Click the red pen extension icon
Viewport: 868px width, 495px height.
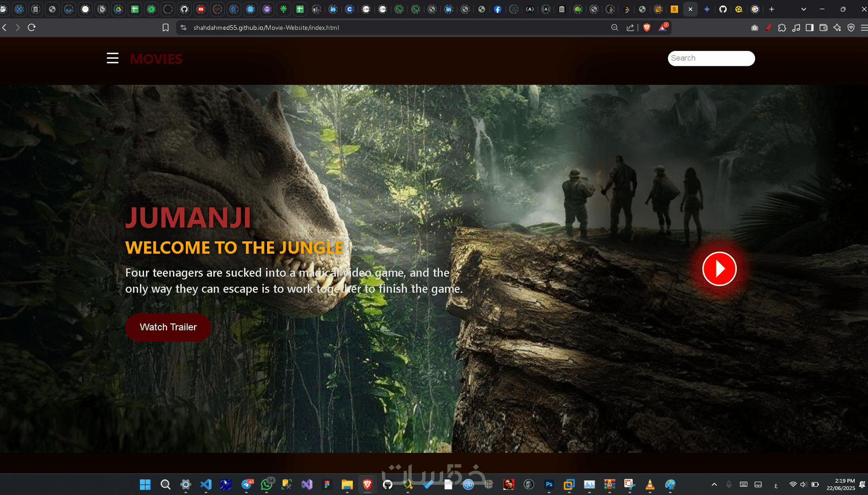click(x=768, y=28)
